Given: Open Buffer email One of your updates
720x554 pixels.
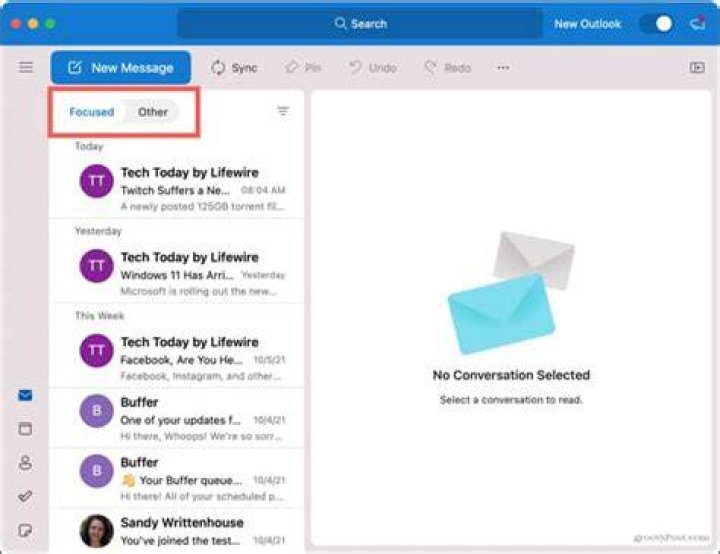Looking at the screenshot, I should (x=176, y=418).
